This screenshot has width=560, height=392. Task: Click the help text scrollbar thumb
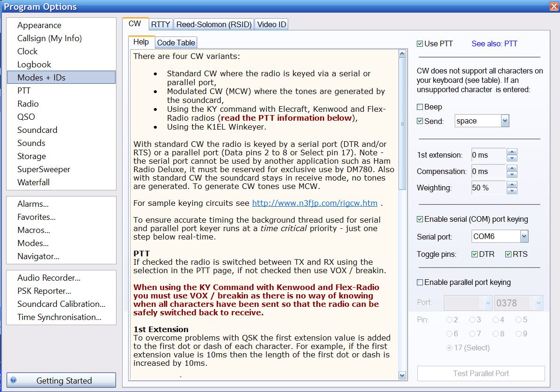402,123
